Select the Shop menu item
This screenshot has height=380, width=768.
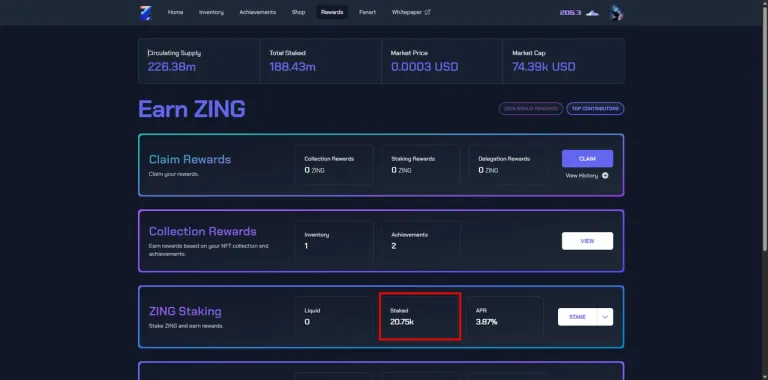[298, 12]
